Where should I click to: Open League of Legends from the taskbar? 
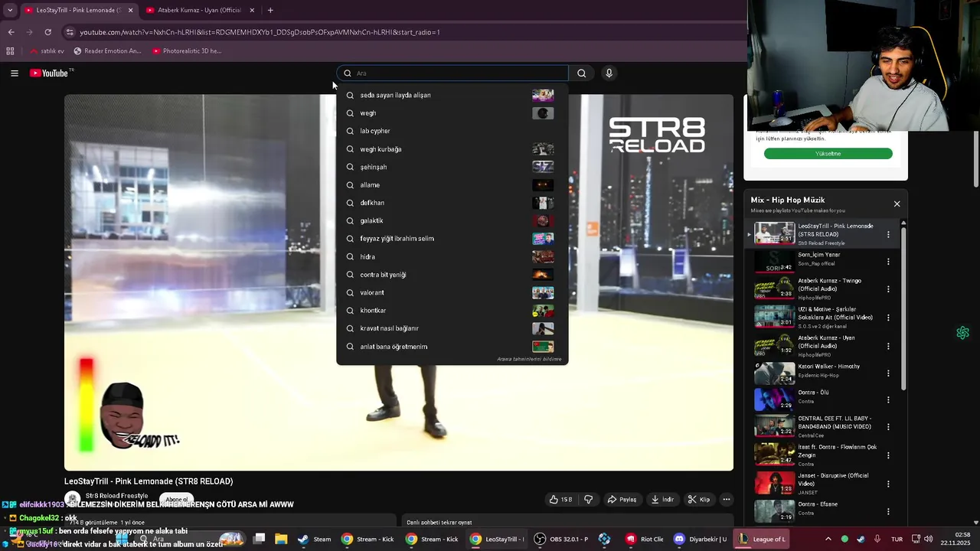click(x=762, y=539)
